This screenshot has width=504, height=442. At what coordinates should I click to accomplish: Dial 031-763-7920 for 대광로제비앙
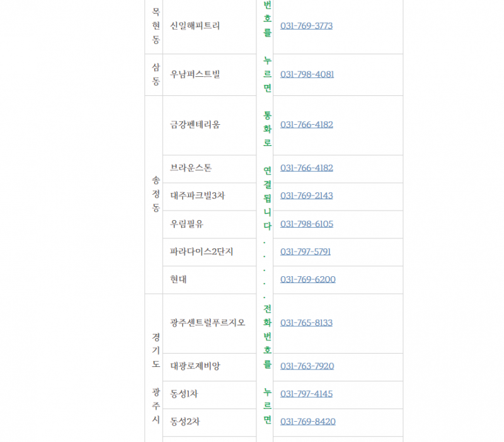pos(307,366)
